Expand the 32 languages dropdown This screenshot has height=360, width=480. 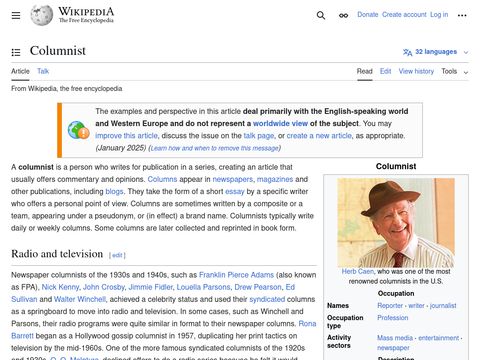pyautogui.click(x=436, y=52)
